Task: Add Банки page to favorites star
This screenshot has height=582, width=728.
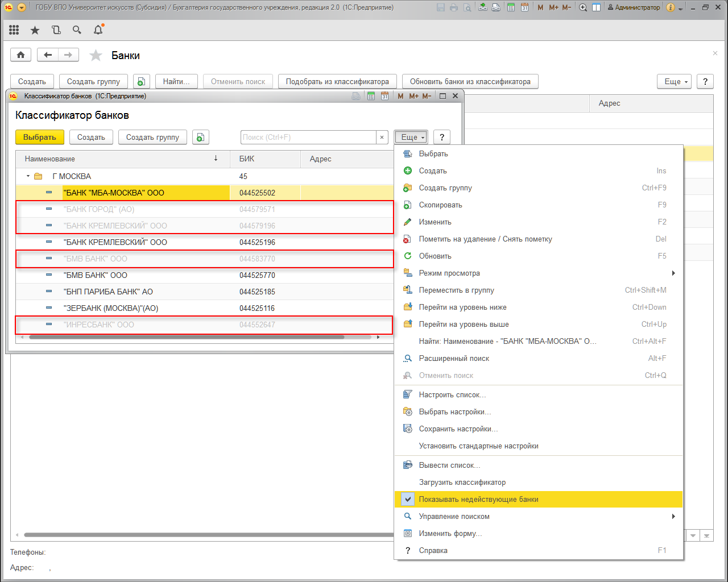Action: click(x=96, y=55)
